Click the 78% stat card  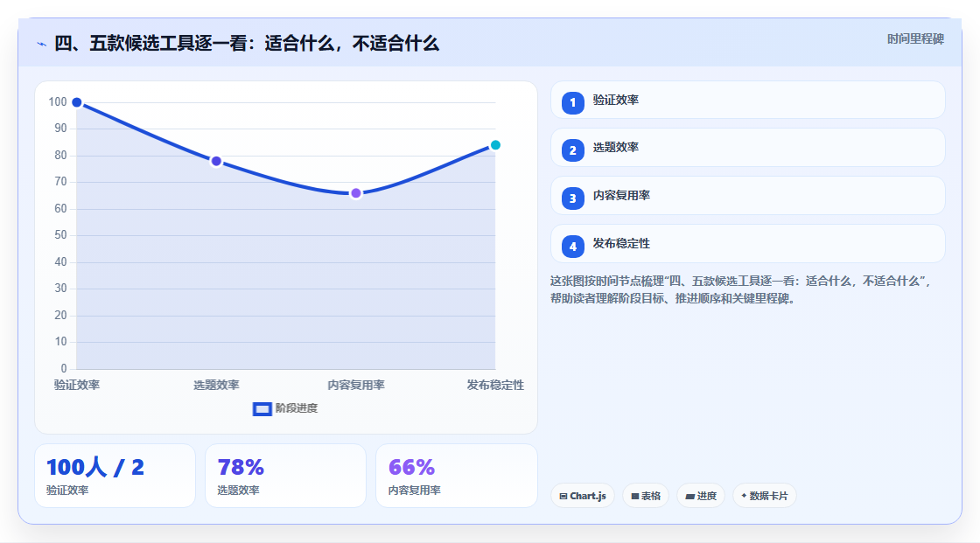tap(285, 476)
